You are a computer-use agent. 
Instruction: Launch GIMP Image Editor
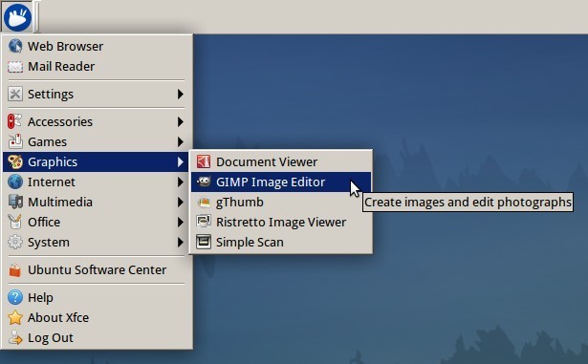pyautogui.click(x=281, y=182)
